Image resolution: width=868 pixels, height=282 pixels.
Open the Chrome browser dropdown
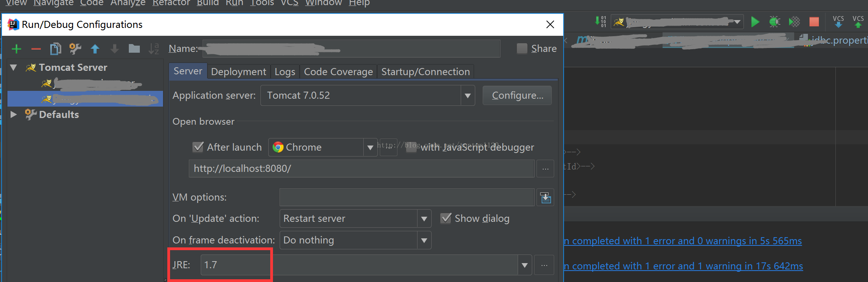tap(370, 147)
